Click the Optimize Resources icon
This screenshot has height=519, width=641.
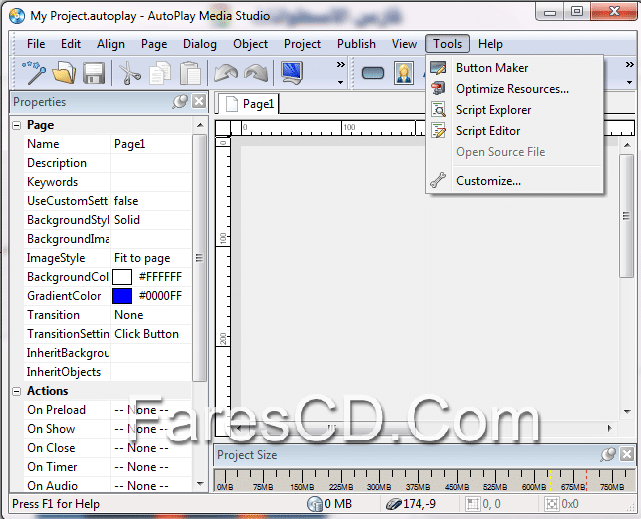point(438,89)
